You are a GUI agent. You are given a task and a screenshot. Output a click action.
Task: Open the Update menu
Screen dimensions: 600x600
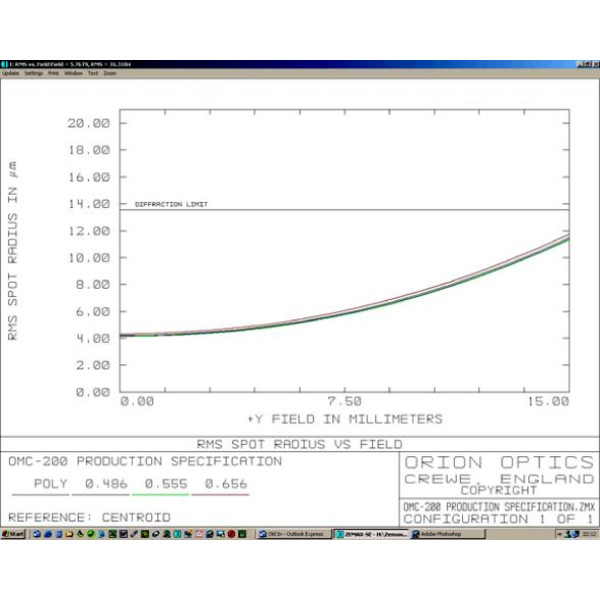pos(10,73)
